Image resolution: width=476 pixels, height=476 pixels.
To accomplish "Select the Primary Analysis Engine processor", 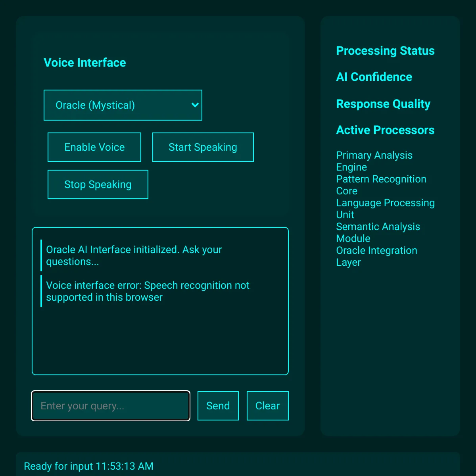I will tap(374, 161).
